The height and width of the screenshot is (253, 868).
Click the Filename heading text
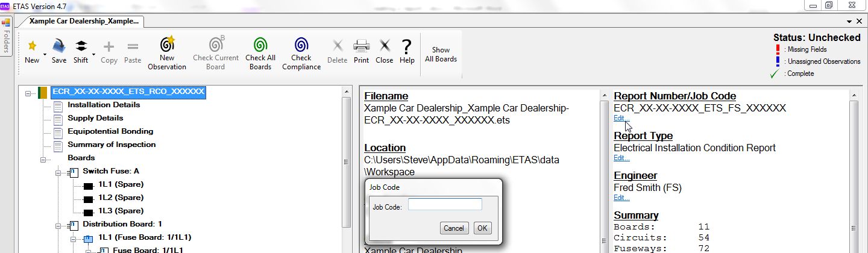pos(386,96)
